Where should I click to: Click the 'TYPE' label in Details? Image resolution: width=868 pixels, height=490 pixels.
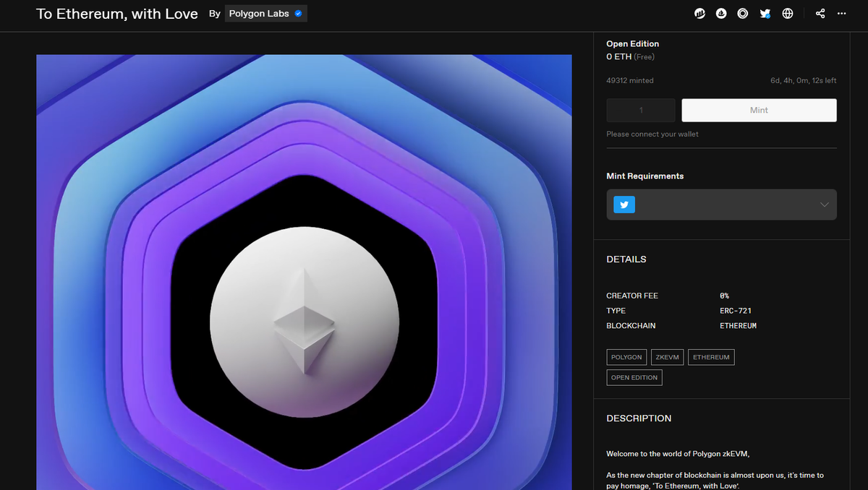[616, 311]
